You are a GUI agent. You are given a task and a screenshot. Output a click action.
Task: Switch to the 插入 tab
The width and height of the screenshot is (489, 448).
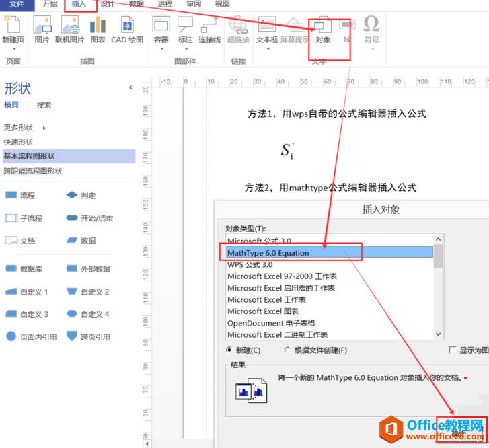click(79, 4)
